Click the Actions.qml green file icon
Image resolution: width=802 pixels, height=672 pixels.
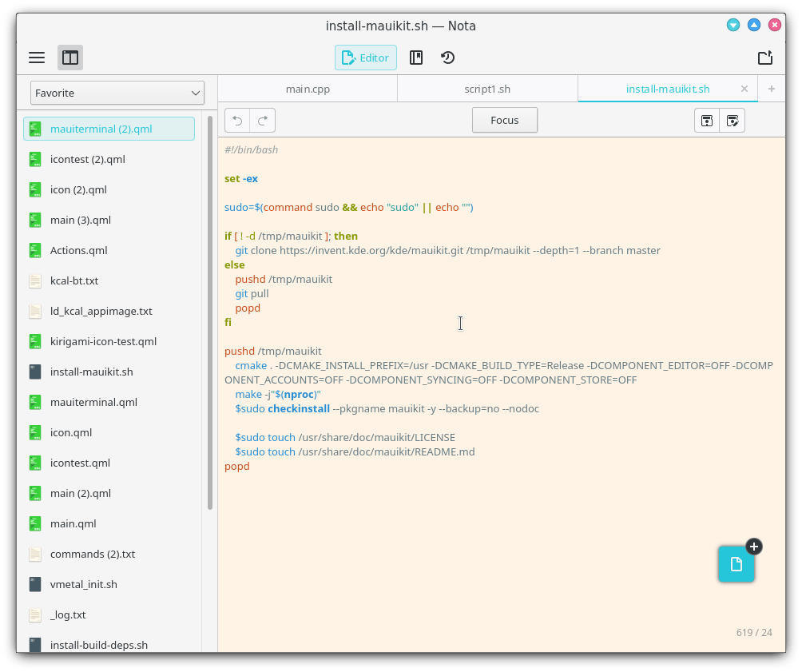[x=35, y=251]
